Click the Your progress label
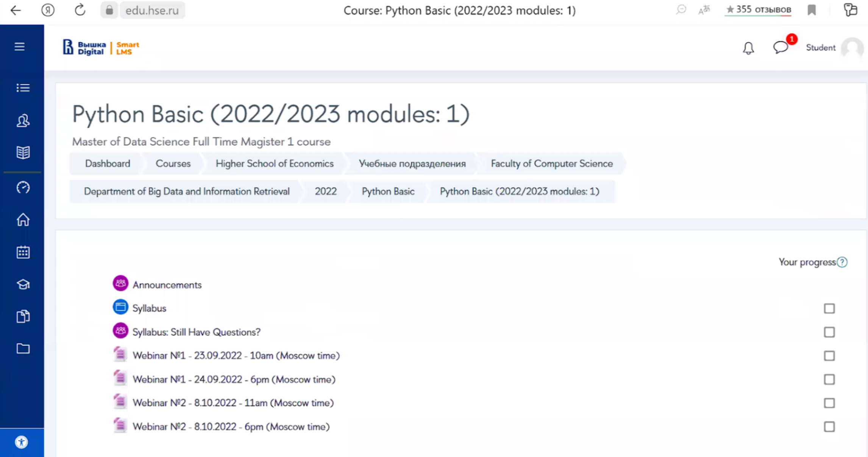Image resolution: width=868 pixels, height=457 pixels. click(x=807, y=262)
